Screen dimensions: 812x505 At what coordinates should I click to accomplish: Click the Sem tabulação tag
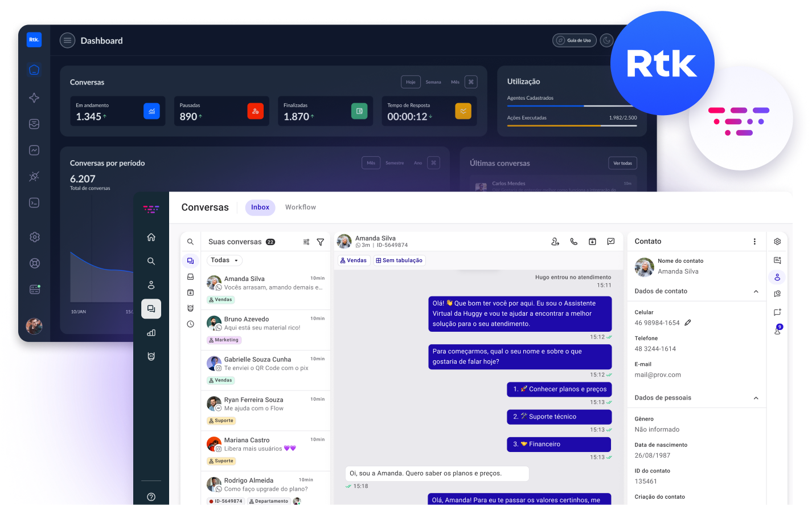[x=399, y=260]
